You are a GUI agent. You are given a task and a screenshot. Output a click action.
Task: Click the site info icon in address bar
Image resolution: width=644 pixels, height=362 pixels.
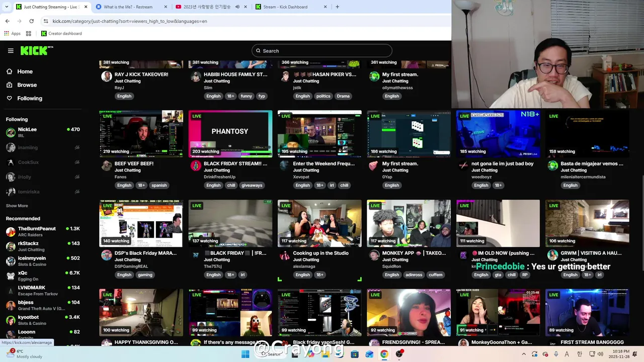(x=46, y=21)
